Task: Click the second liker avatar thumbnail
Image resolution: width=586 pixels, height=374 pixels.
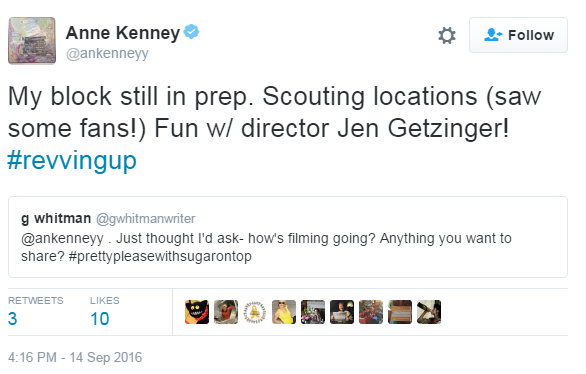Action: point(226,312)
